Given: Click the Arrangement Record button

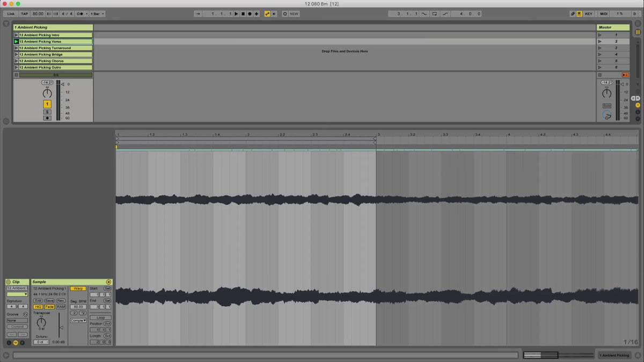Looking at the screenshot, I should [250, 13].
